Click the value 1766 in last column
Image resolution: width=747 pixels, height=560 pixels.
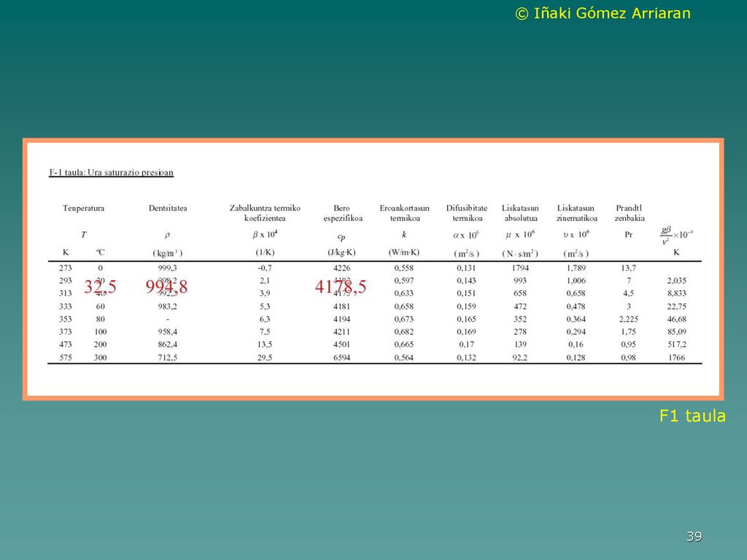[x=676, y=357]
